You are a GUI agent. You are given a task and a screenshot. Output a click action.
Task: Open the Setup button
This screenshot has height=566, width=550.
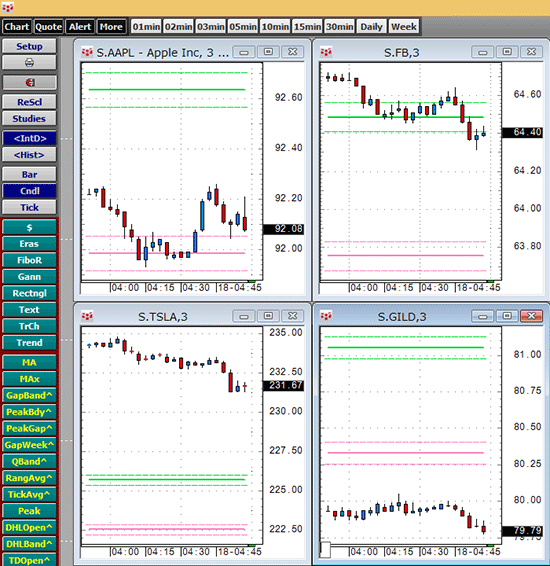[29, 46]
